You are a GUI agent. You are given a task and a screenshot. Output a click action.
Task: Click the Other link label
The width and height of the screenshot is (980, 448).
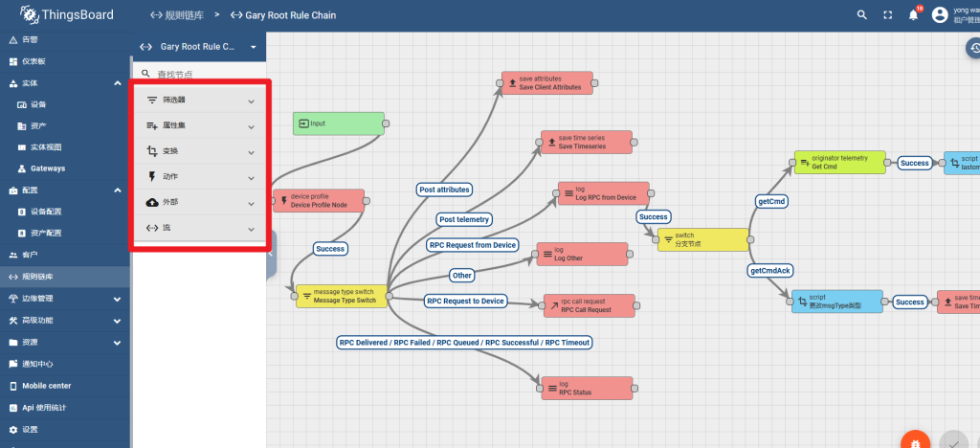click(462, 275)
